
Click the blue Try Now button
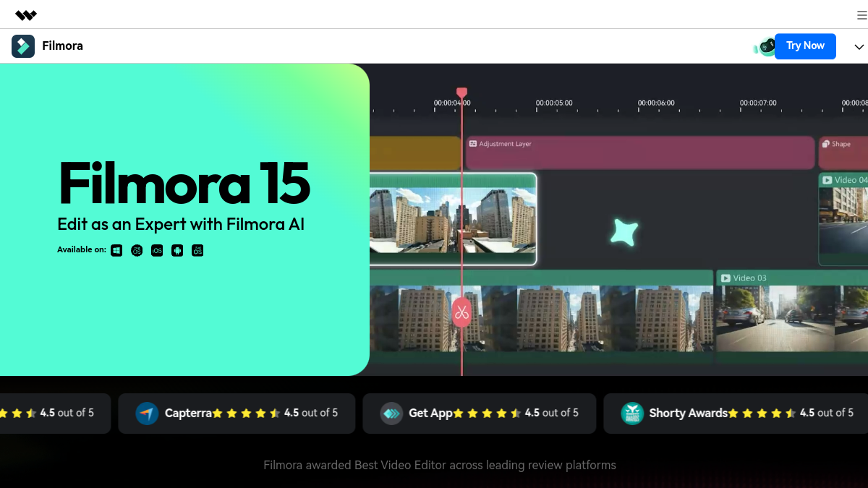(x=805, y=46)
